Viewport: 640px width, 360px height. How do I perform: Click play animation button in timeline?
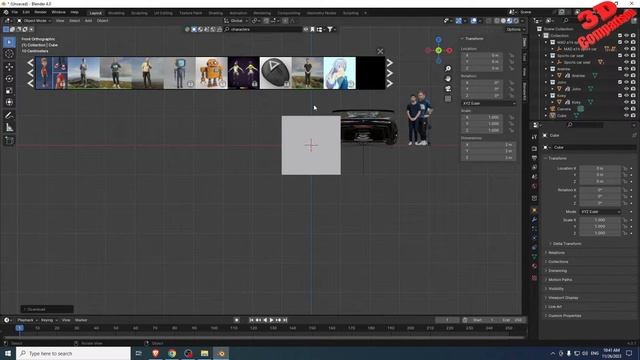pos(271,320)
